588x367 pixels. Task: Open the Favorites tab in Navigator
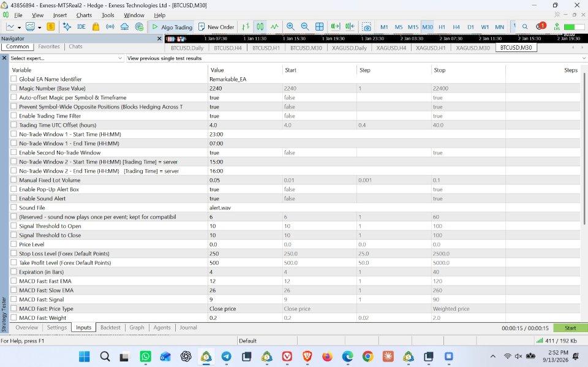click(x=49, y=47)
